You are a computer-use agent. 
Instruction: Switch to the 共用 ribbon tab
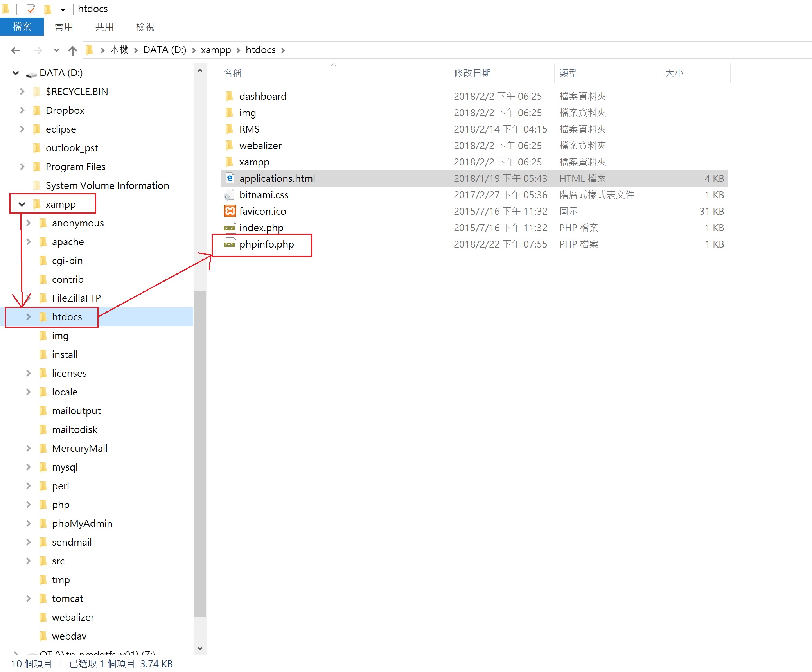[104, 27]
